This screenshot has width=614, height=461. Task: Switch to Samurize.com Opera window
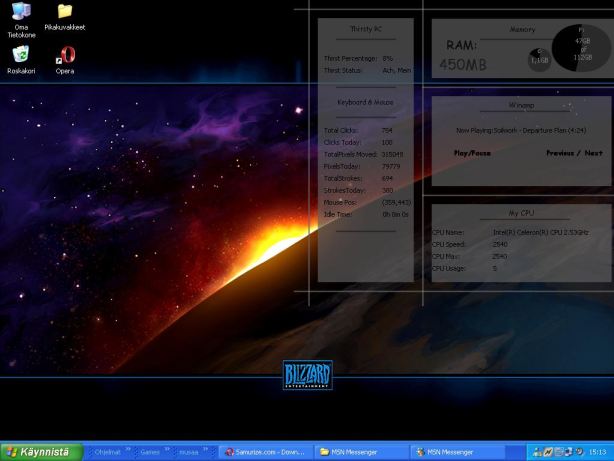coord(265,452)
